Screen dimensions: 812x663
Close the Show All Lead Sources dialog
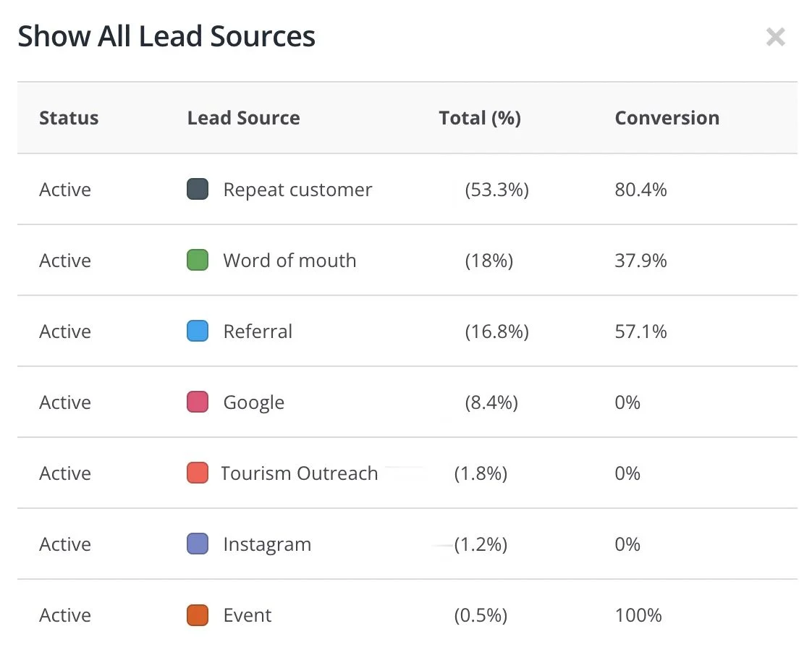(775, 37)
